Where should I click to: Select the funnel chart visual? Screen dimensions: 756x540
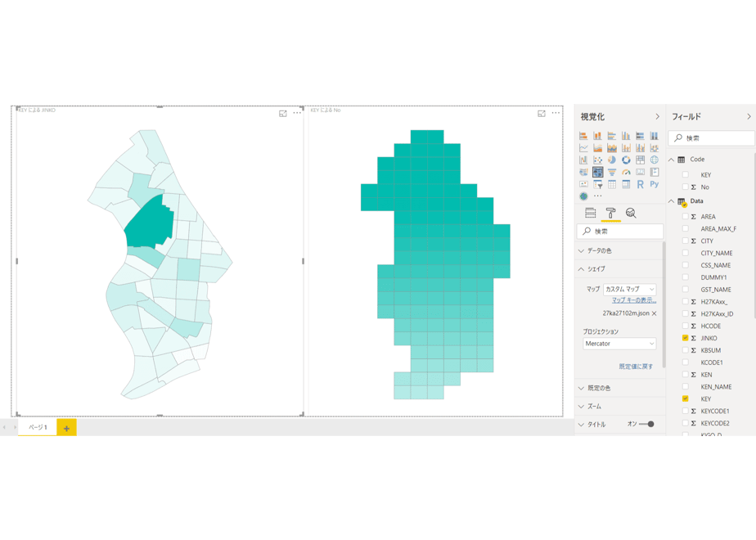(612, 172)
